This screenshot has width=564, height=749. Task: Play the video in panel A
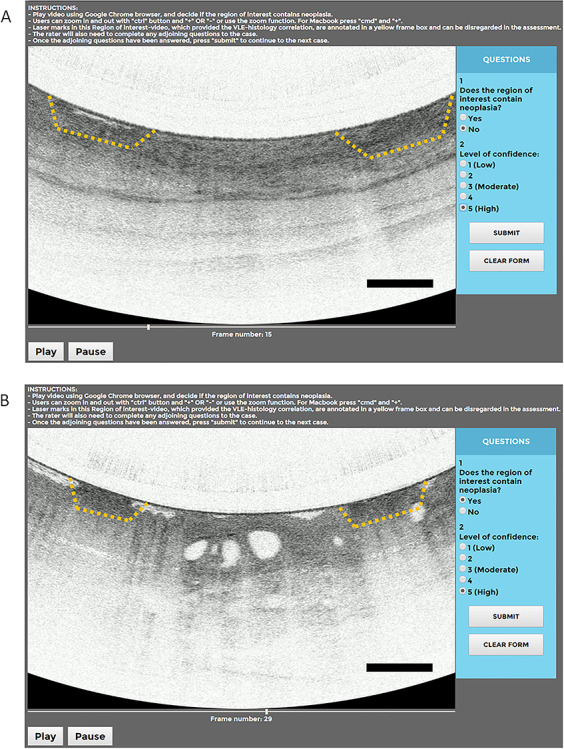coord(46,352)
